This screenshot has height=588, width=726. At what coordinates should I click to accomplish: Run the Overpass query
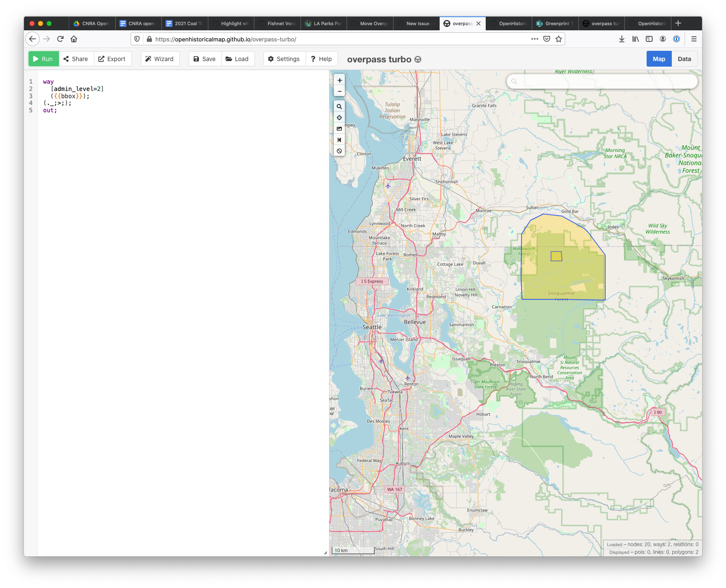(43, 59)
